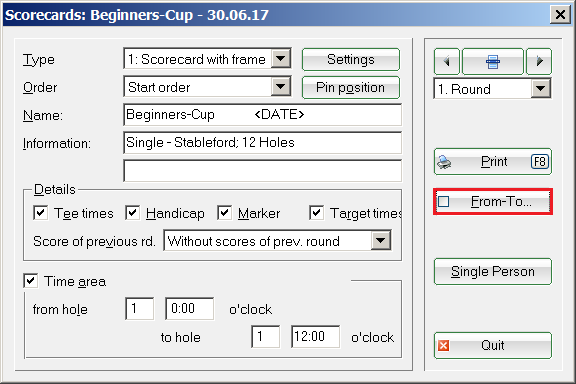The width and height of the screenshot is (576, 384).
Task: Expand the Order dropdown
Action: pyautogui.click(x=281, y=87)
